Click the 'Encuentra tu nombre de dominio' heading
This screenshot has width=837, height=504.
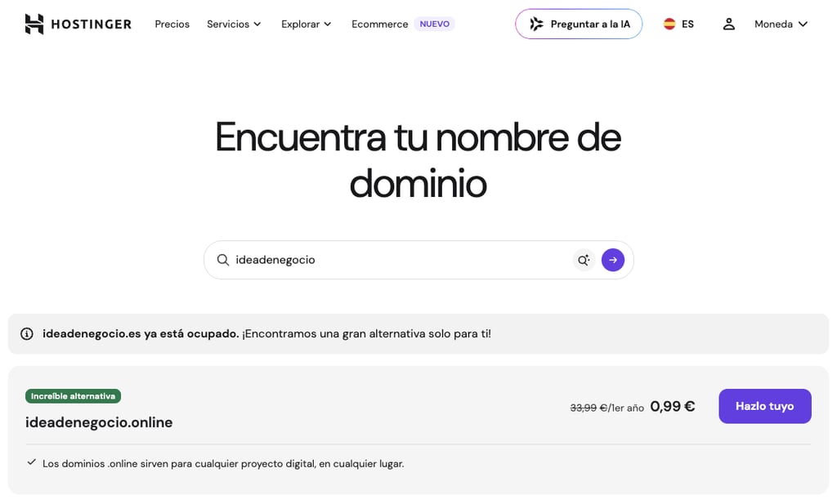418,160
